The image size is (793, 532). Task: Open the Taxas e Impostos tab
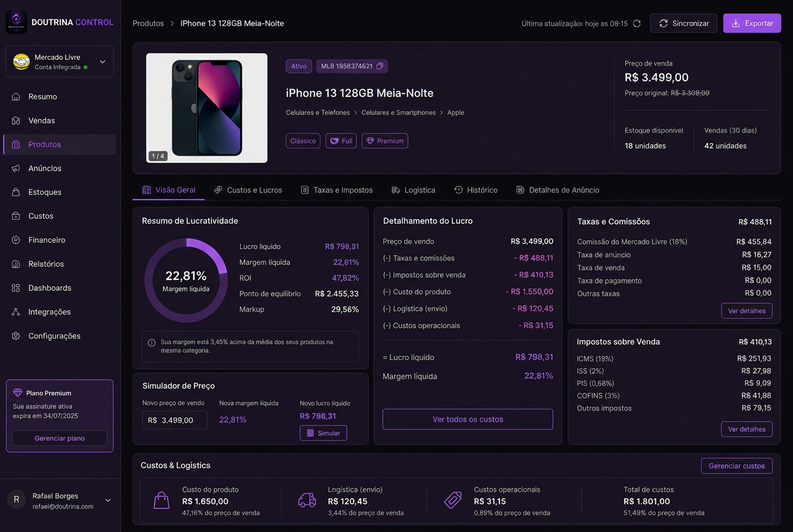click(x=336, y=190)
